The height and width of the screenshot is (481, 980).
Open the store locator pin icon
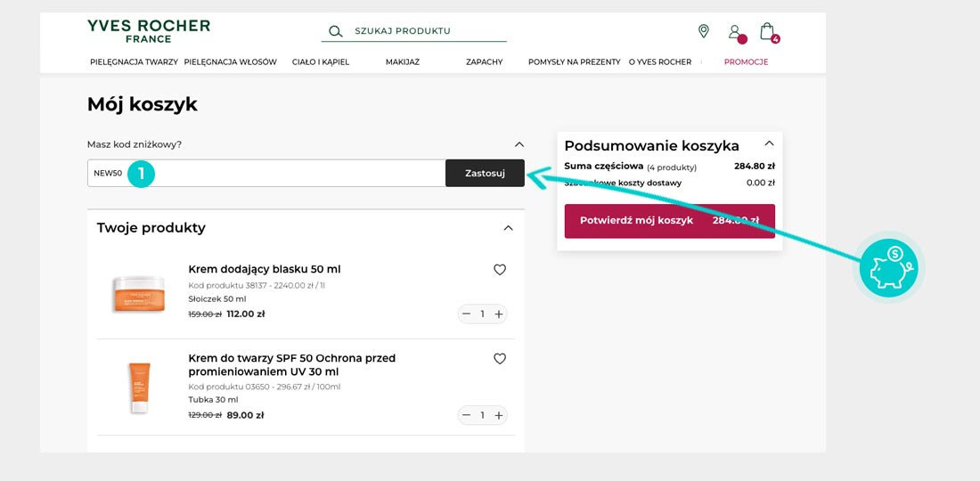703,31
